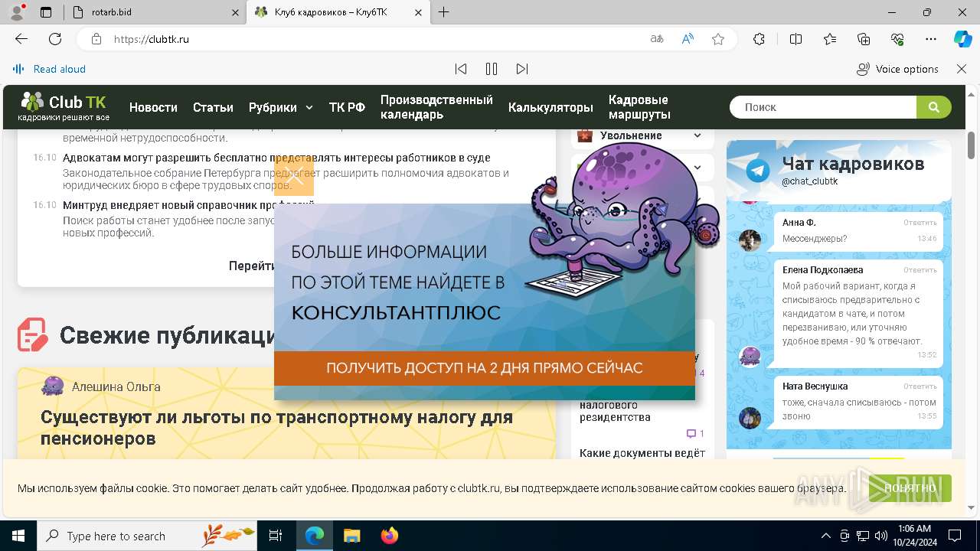Click the Club TK logo
Image resolution: width=980 pixels, height=551 pixels.
point(64,107)
